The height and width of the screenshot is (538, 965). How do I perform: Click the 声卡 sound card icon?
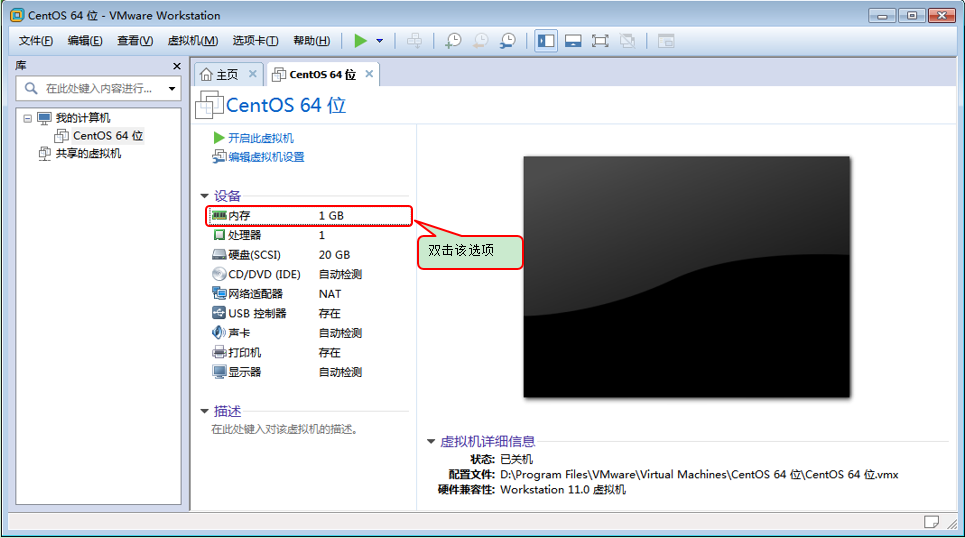pos(219,332)
